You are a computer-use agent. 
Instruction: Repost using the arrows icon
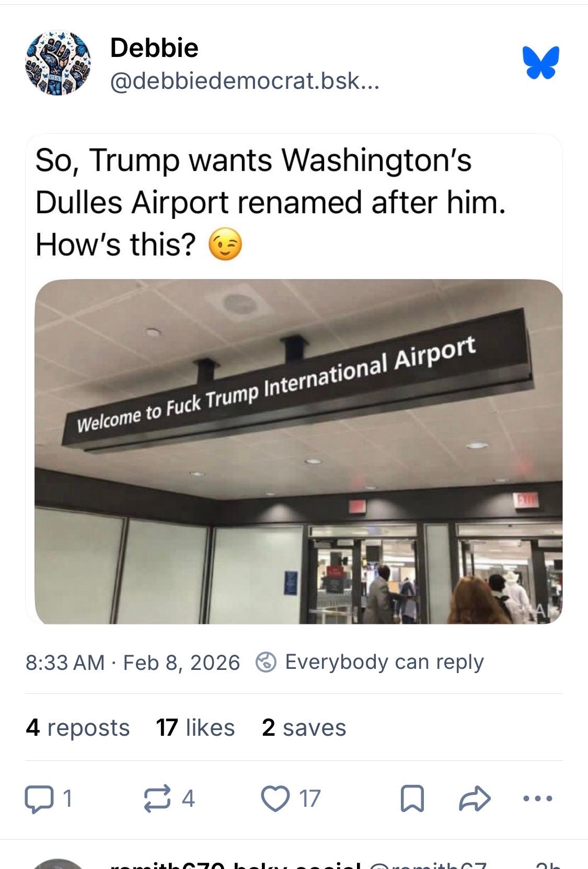click(157, 799)
